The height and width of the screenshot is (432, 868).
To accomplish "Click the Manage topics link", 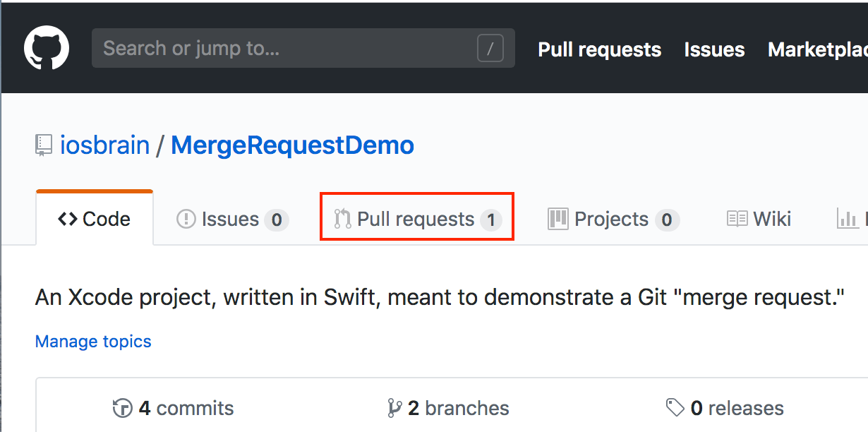I will pyautogui.click(x=93, y=342).
